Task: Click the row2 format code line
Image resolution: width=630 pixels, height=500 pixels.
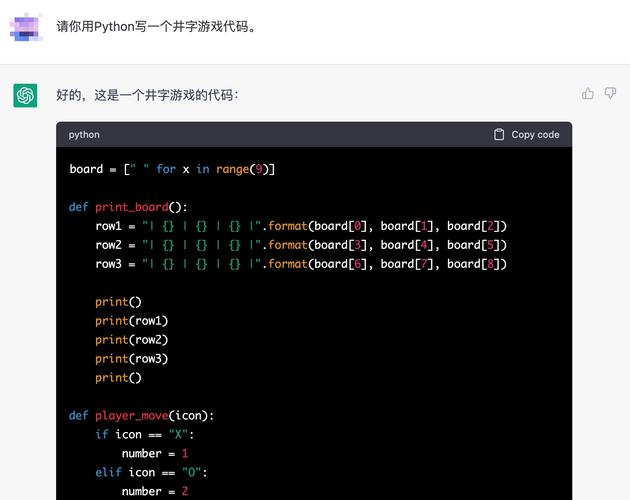Action: coord(301,245)
